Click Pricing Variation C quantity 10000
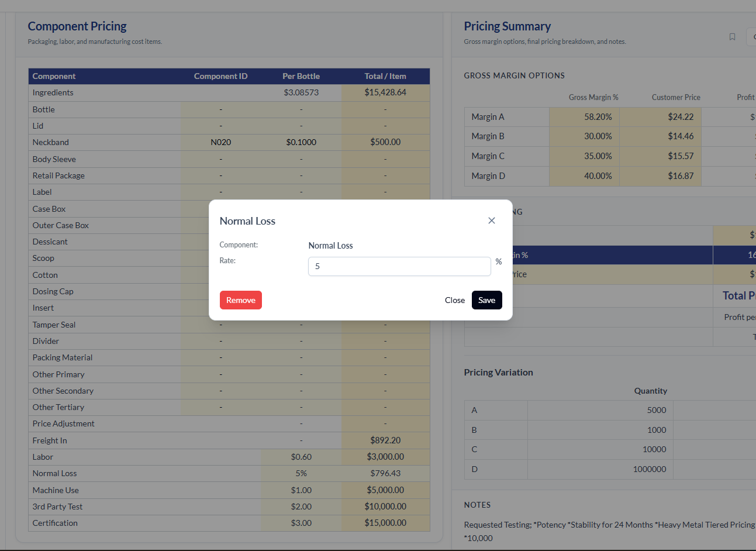Screen dimensions: 756x551 pos(654,449)
